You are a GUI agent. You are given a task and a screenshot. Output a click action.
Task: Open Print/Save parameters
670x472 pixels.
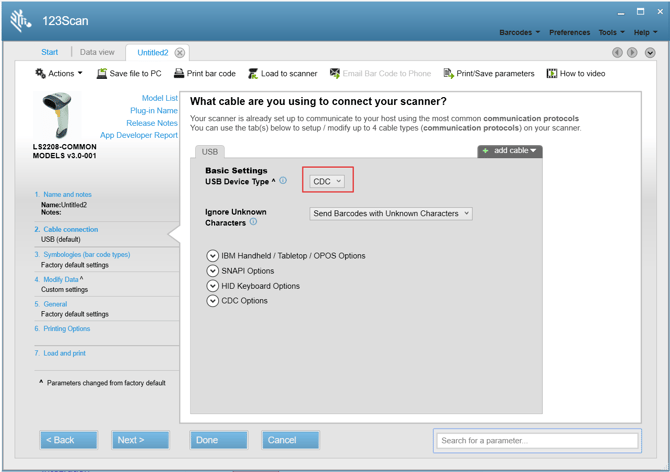[x=449, y=73]
